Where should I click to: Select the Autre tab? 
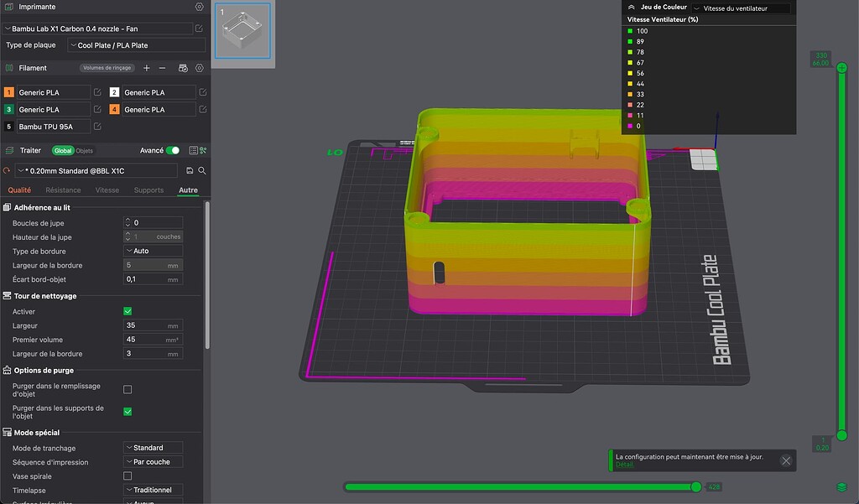tap(188, 190)
